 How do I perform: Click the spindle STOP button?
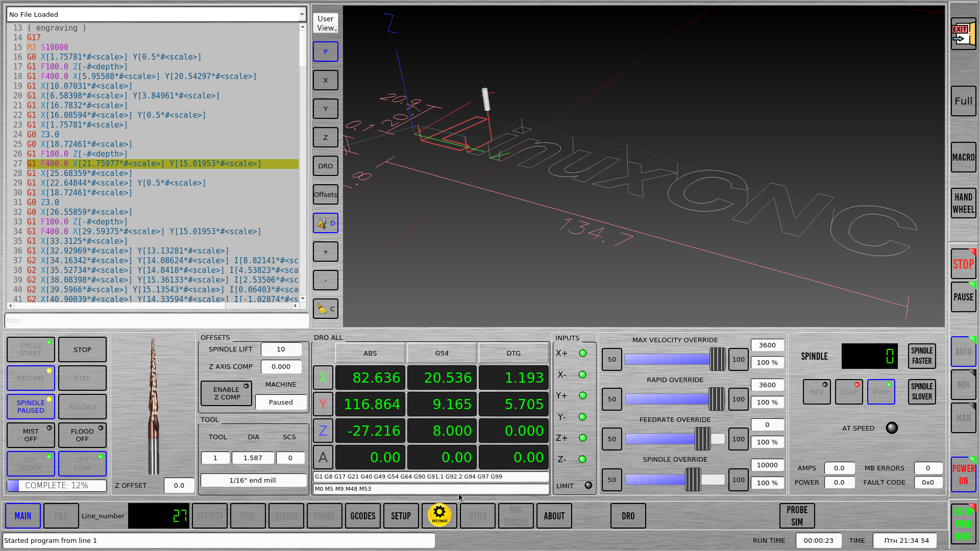pyautogui.click(x=849, y=392)
